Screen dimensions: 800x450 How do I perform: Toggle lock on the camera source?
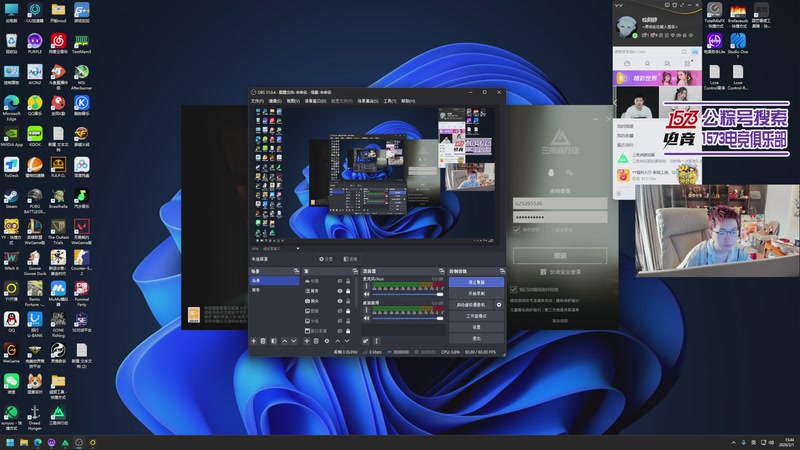[348, 301]
